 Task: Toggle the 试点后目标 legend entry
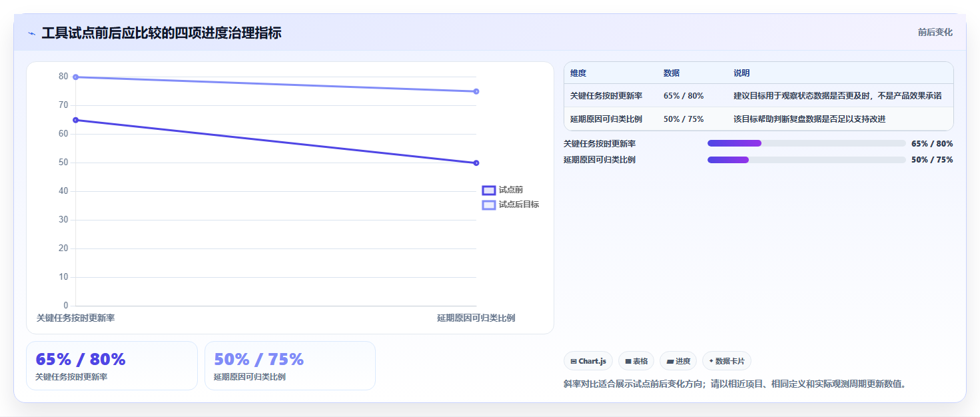pos(511,205)
